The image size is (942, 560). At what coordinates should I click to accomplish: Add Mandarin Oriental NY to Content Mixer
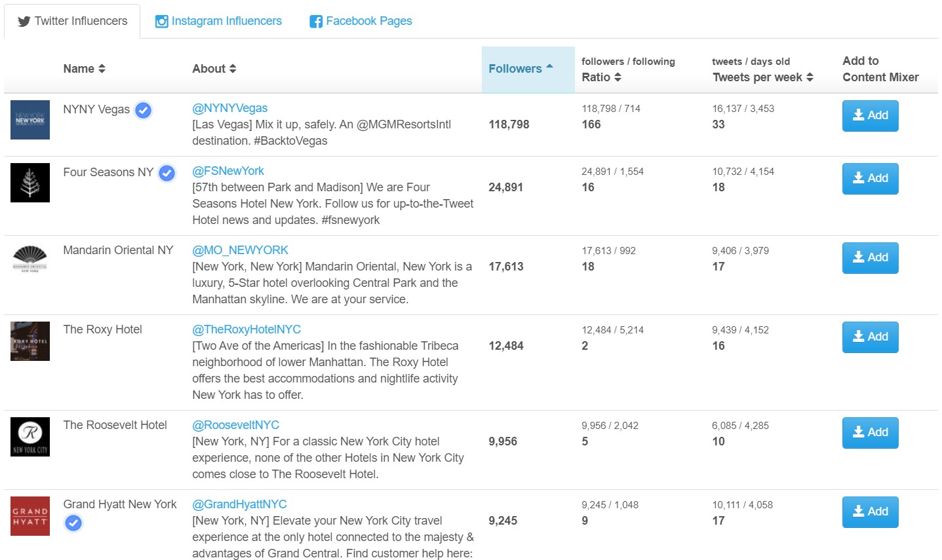coord(870,258)
